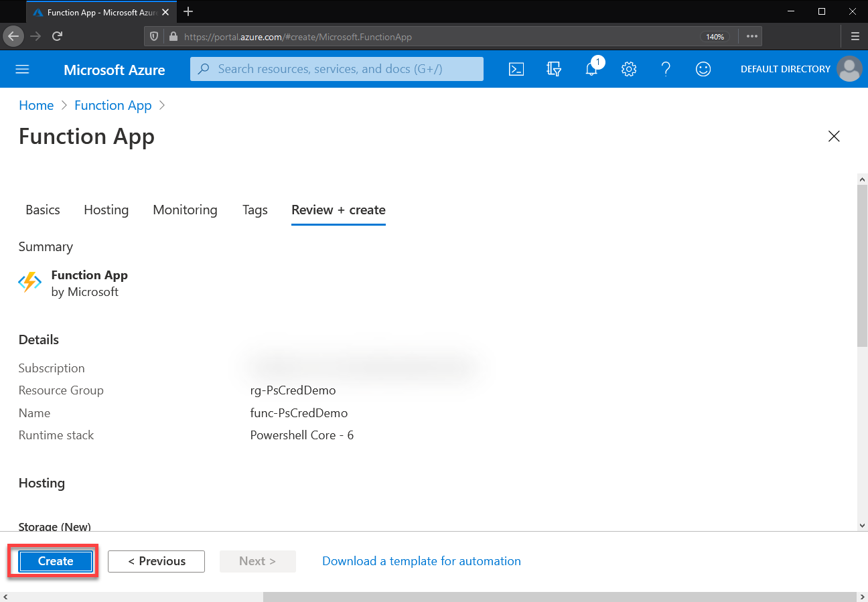Reload the page in the browser
The height and width of the screenshot is (602, 868).
(58, 36)
